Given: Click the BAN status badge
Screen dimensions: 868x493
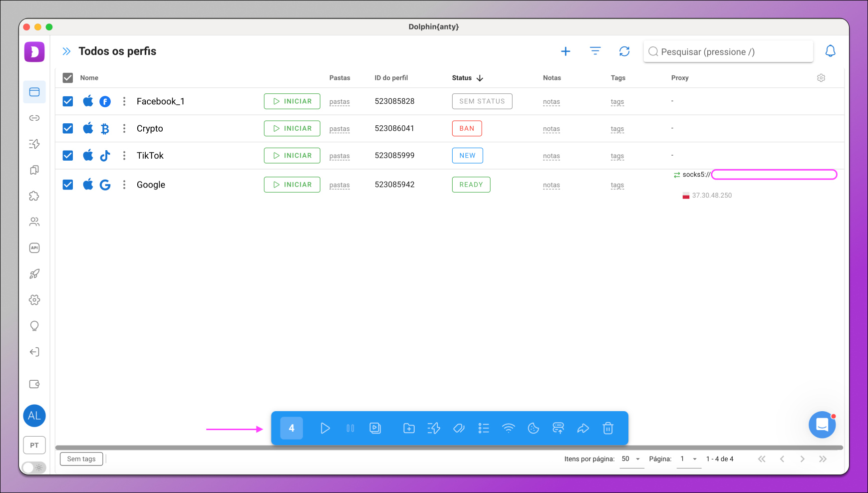Looking at the screenshot, I should (x=467, y=128).
